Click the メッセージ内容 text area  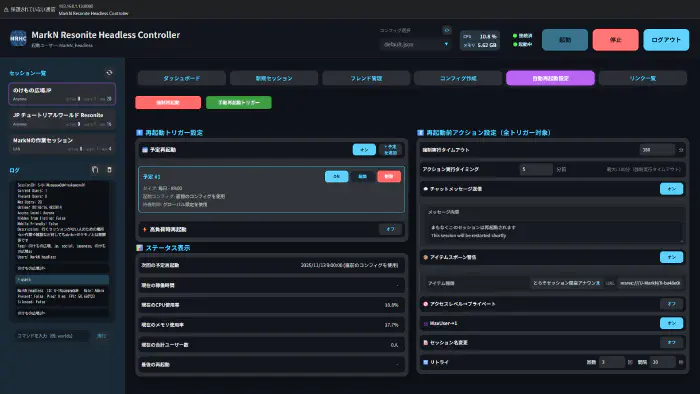pos(555,232)
